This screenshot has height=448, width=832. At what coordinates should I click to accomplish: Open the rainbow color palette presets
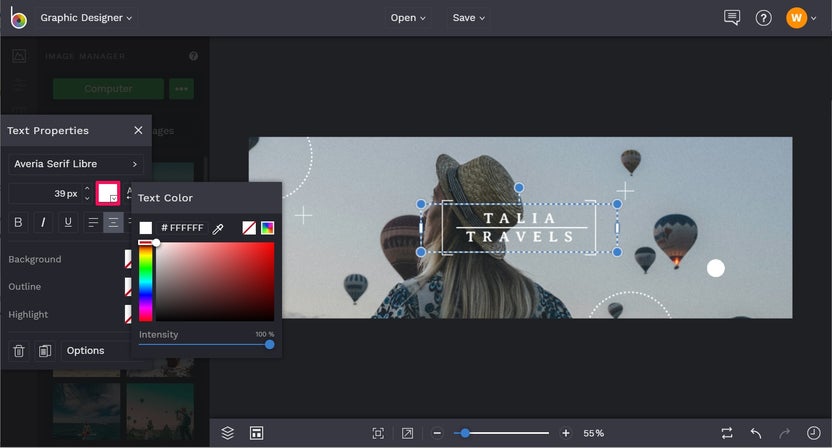coord(267,228)
